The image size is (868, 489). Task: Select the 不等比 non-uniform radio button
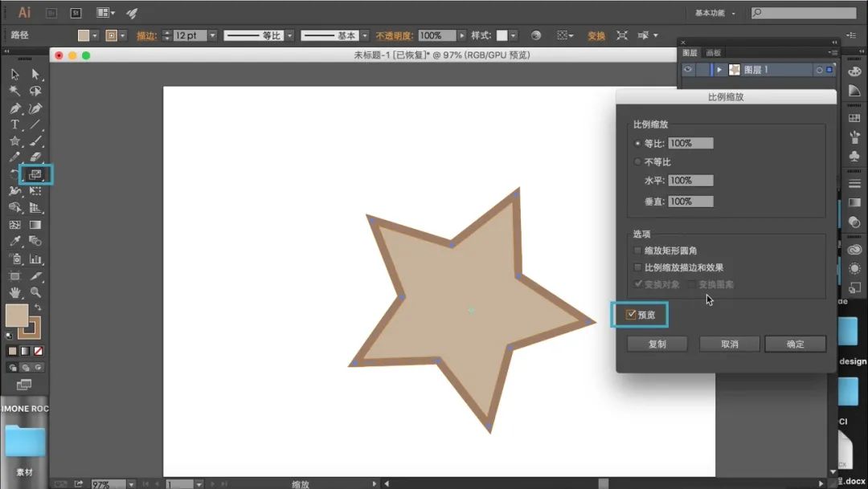(x=637, y=162)
